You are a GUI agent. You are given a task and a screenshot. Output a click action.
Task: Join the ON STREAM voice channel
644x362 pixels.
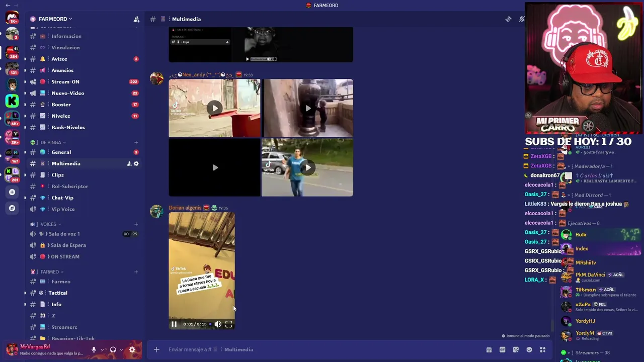point(84,256)
